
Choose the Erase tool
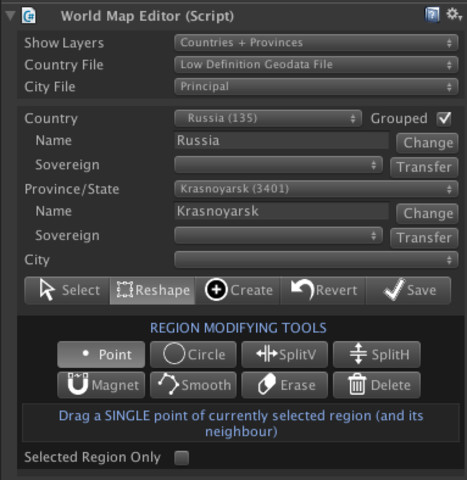click(x=285, y=385)
